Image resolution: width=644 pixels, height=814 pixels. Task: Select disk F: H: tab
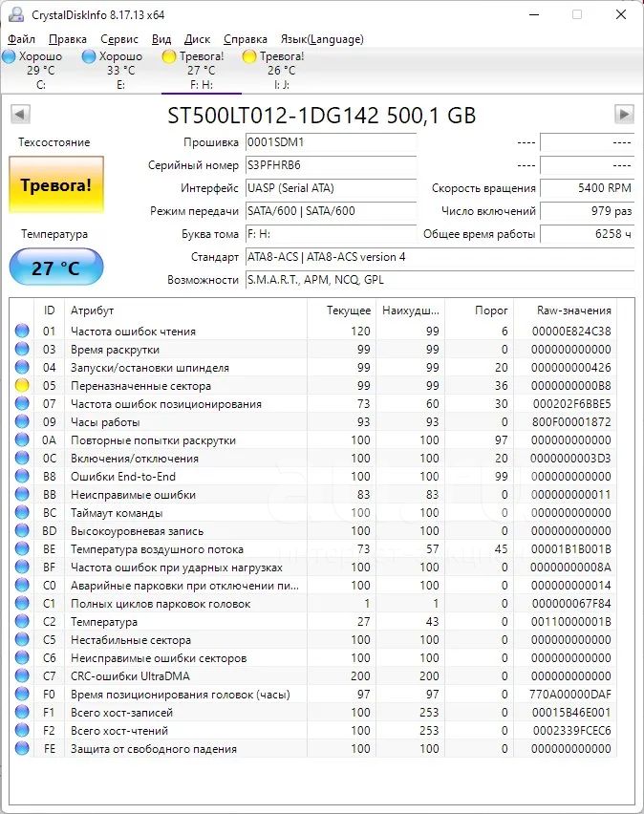tap(201, 70)
